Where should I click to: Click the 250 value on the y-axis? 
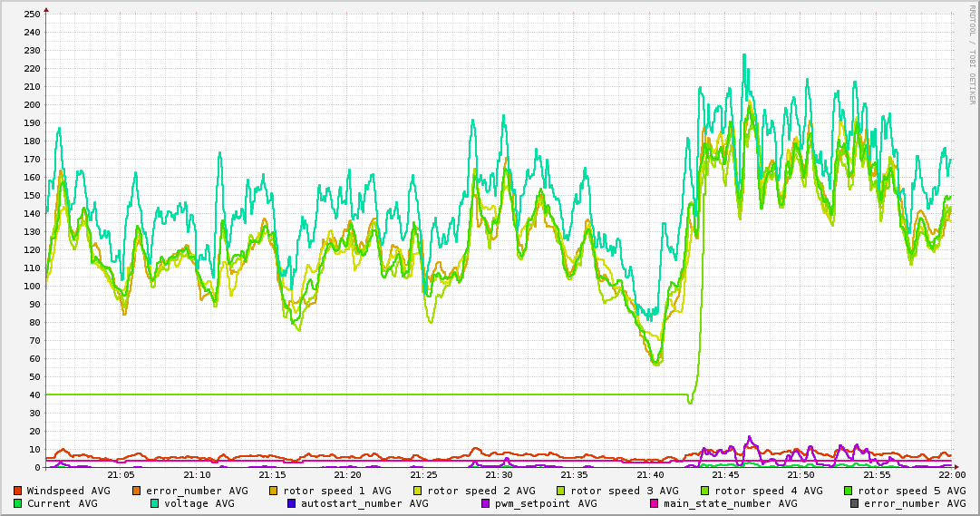31,14
